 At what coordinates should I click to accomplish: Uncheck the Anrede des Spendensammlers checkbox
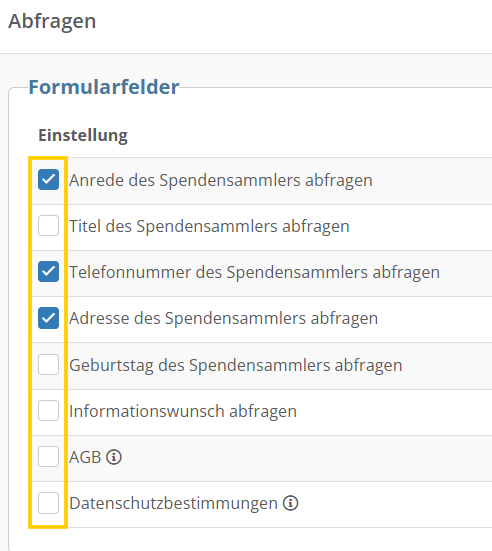tap(48, 180)
